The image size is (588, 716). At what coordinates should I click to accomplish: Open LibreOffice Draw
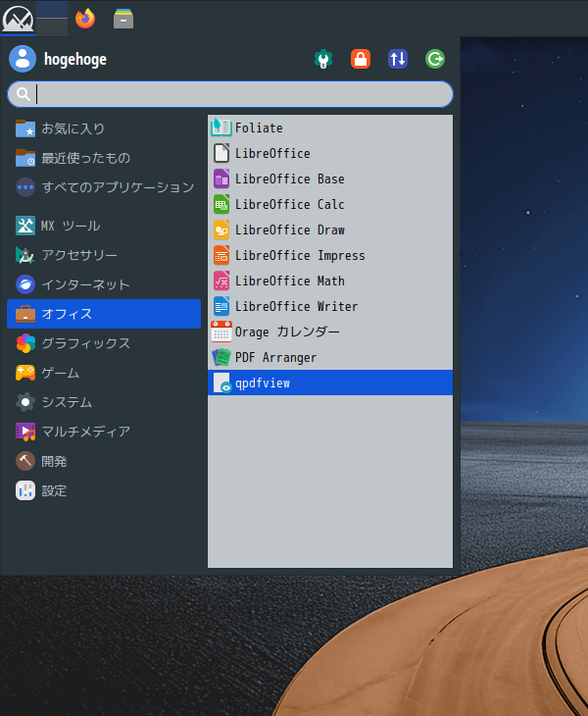pos(289,230)
